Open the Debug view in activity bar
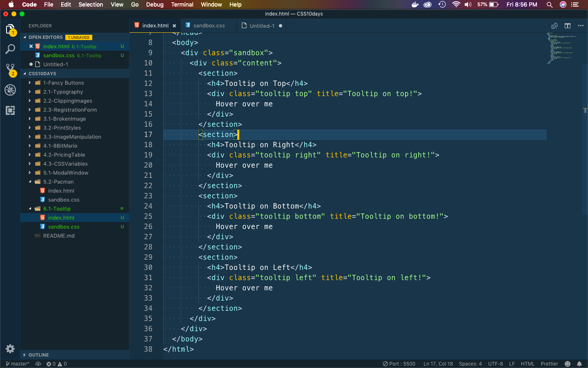588x368 pixels. pyautogui.click(x=10, y=90)
